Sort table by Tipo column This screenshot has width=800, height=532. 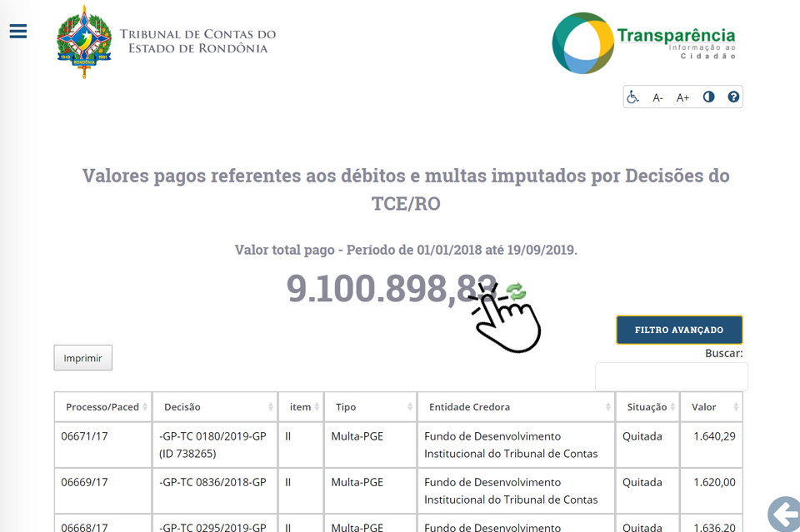(x=370, y=407)
